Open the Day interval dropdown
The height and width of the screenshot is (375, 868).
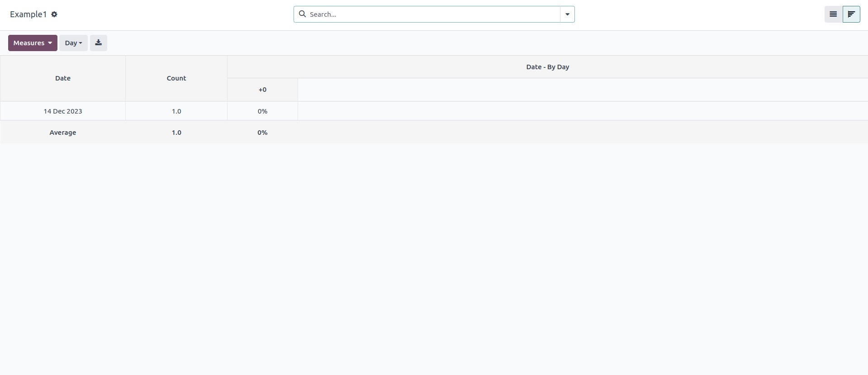coord(73,43)
